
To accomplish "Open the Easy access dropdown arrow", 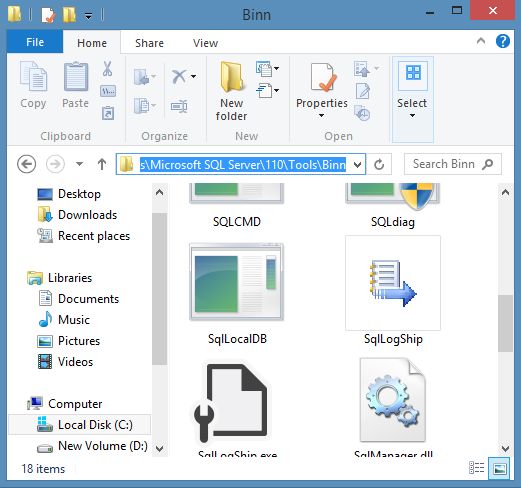I will [x=276, y=90].
